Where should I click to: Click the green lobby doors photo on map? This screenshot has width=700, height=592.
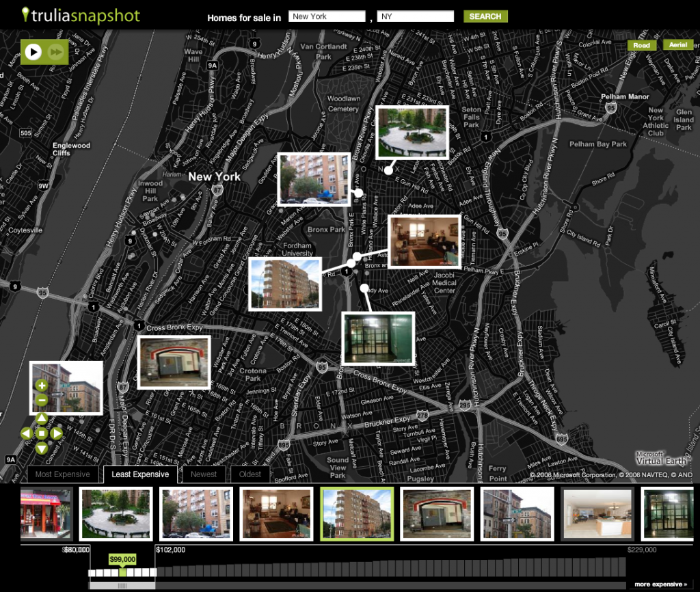(378, 338)
